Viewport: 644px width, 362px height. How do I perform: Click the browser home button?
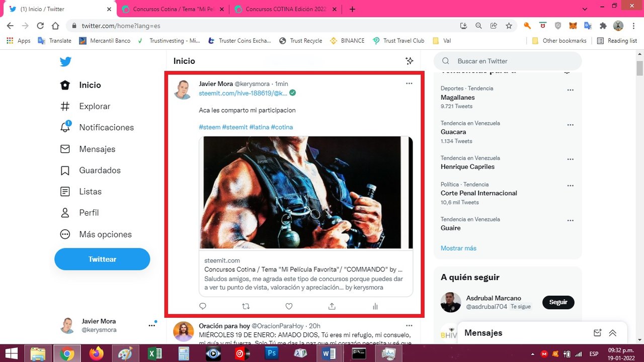(56, 26)
